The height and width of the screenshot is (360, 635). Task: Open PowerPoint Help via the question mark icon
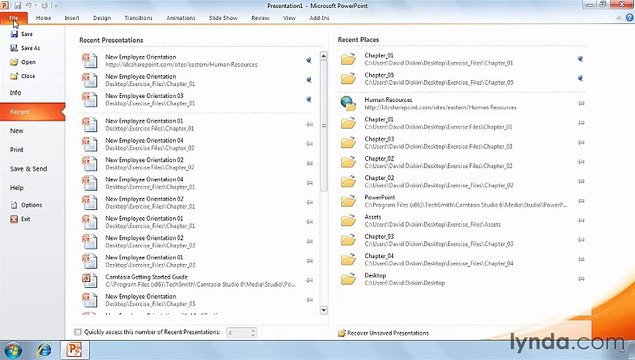(629, 17)
